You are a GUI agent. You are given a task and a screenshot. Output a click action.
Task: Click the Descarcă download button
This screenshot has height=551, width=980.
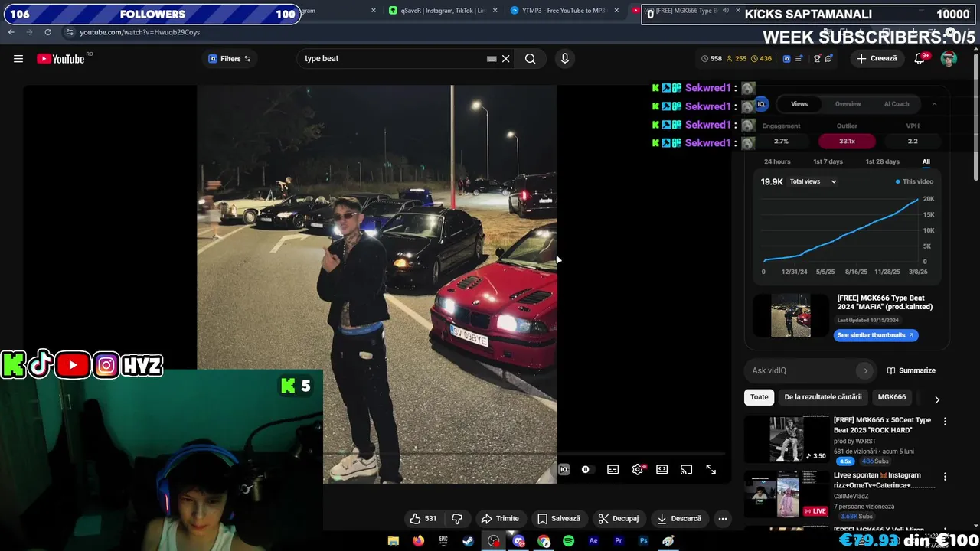coord(679,519)
